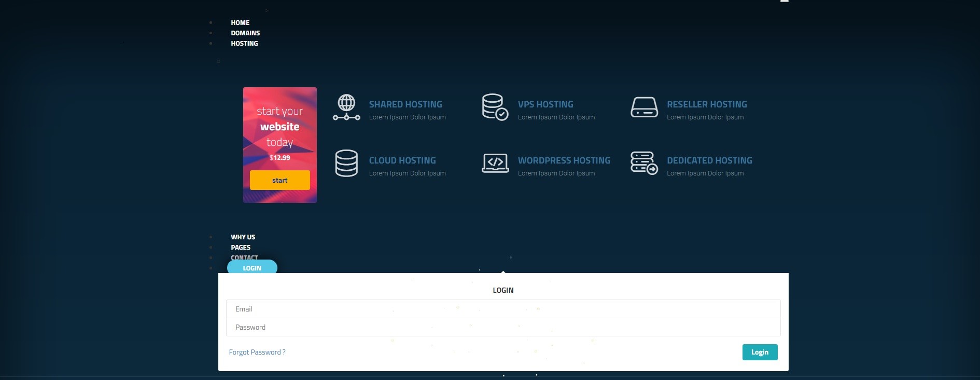Open the Pages menu item
Image resolution: width=980 pixels, height=380 pixels.
(241, 248)
